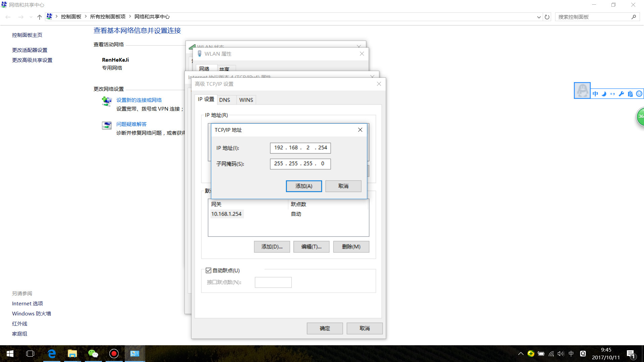The image size is (644, 362).
Task: Click the refresh icon in address bar
Action: (x=547, y=17)
